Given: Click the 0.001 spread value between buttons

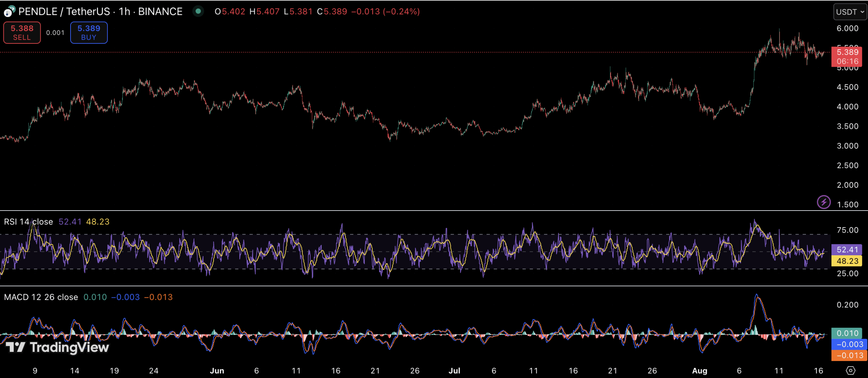Looking at the screenshot, I should (x=55, y=33).
